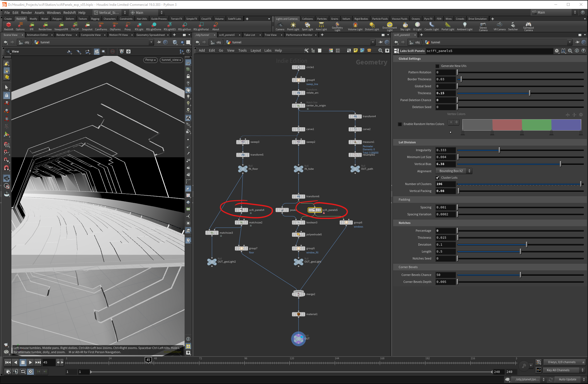Viewport: 588px width, 384px height.
Task: Click the tunnel path button in network editor
Action: coord(234,42)
